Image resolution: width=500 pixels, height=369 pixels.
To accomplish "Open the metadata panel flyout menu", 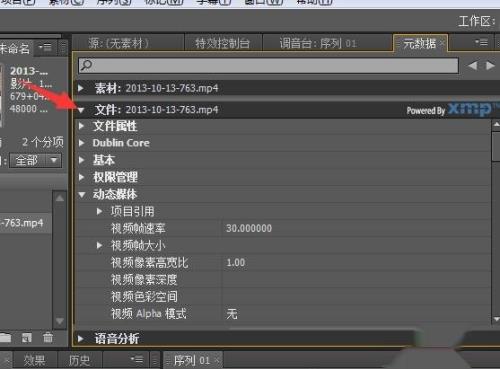I will pos(482,43).
